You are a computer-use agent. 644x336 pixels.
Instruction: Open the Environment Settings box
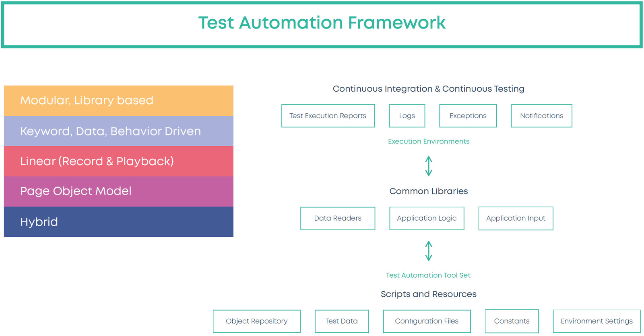coord(597,321)
